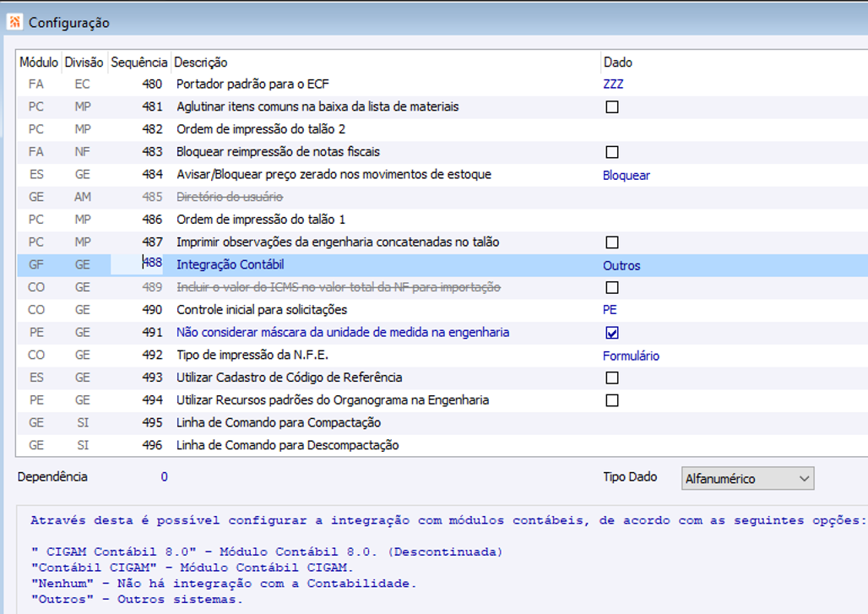
Task: Click the AM division cell in row 485
Action: click(x=83, y=197)
